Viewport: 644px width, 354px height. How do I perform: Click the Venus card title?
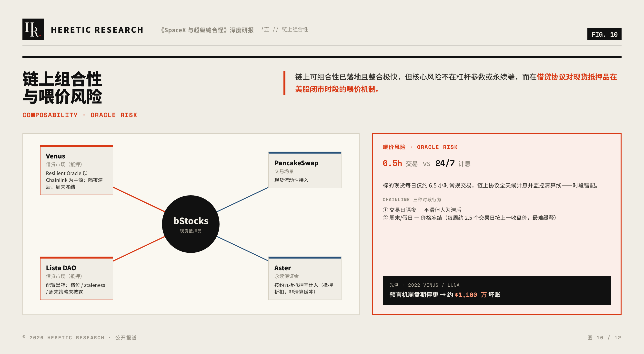click(56, 156)
